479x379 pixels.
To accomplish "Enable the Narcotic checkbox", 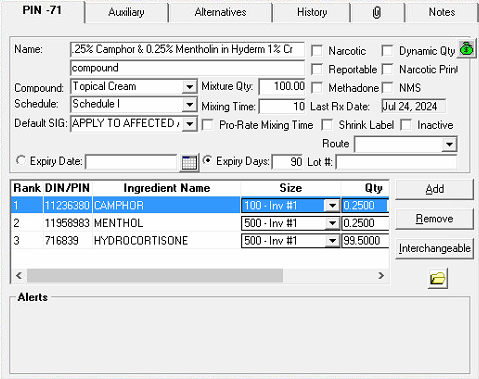I will (317, 51).
